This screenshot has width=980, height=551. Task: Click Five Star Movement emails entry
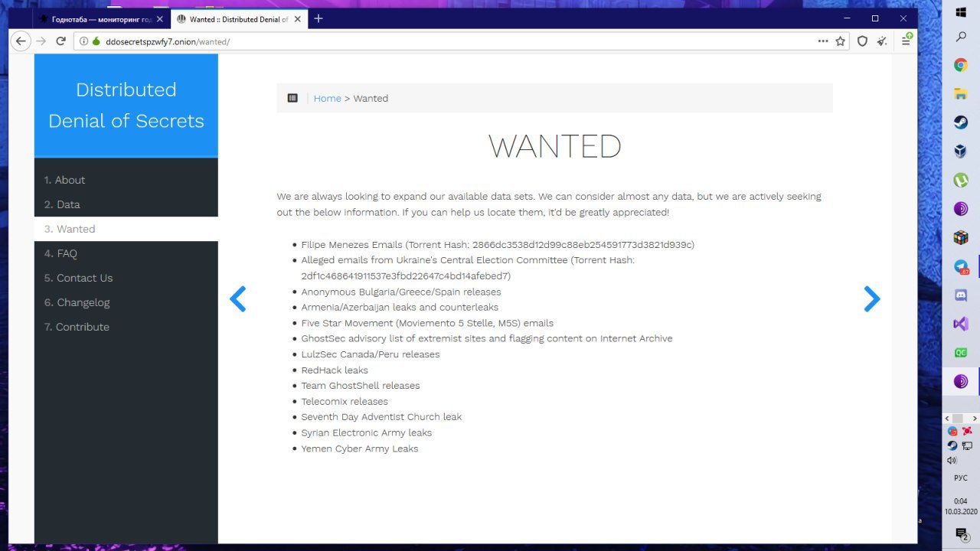pyautogui.click(x=427, y=323)
